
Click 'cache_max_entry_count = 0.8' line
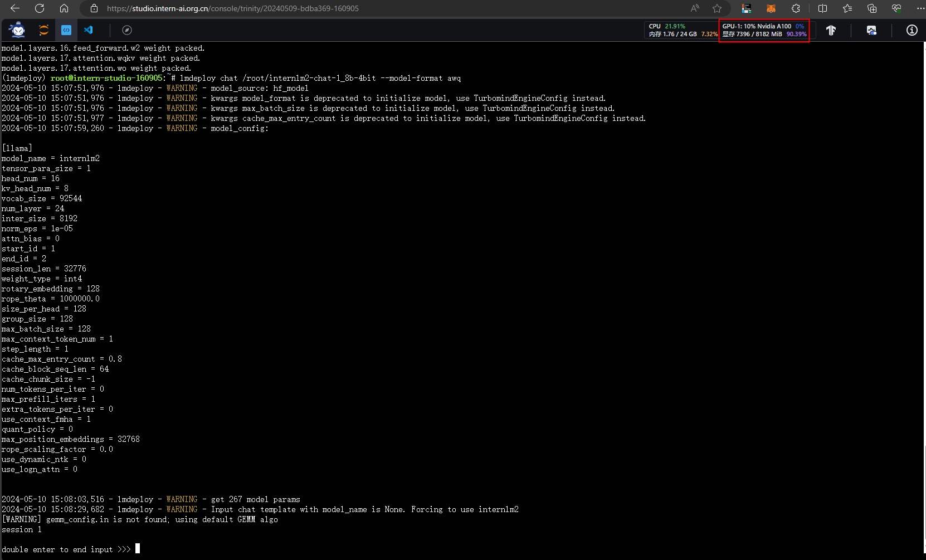coord(62,359)
